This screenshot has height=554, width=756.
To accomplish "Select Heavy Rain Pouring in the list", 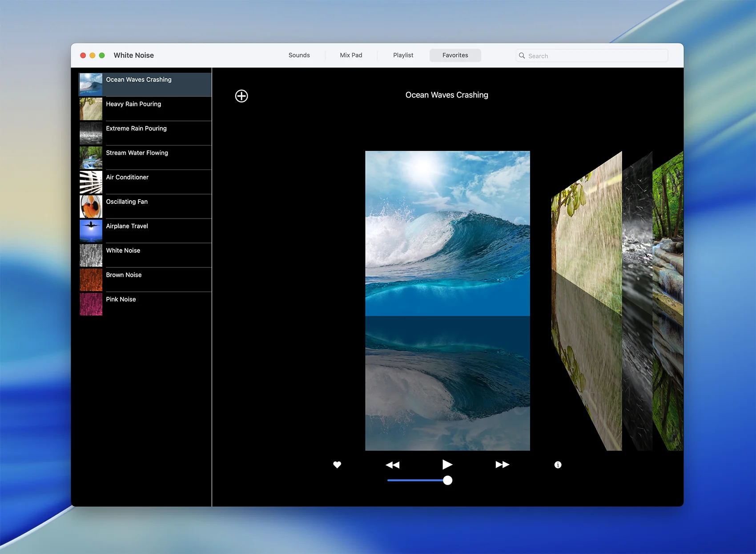I will point(133,104).
